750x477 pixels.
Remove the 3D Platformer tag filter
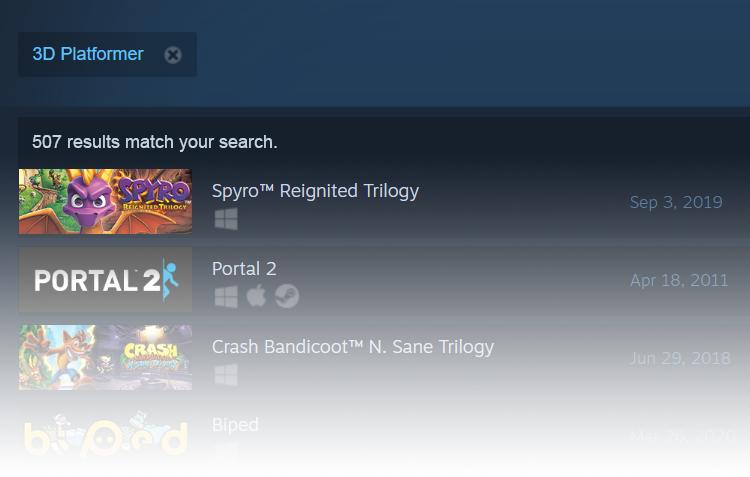[173, 55]
